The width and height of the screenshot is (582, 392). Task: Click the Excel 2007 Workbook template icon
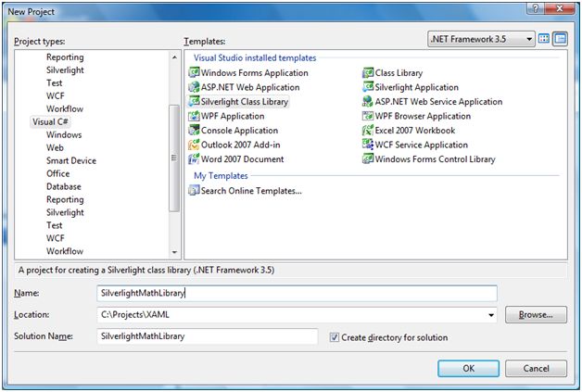tap(368, 130)
